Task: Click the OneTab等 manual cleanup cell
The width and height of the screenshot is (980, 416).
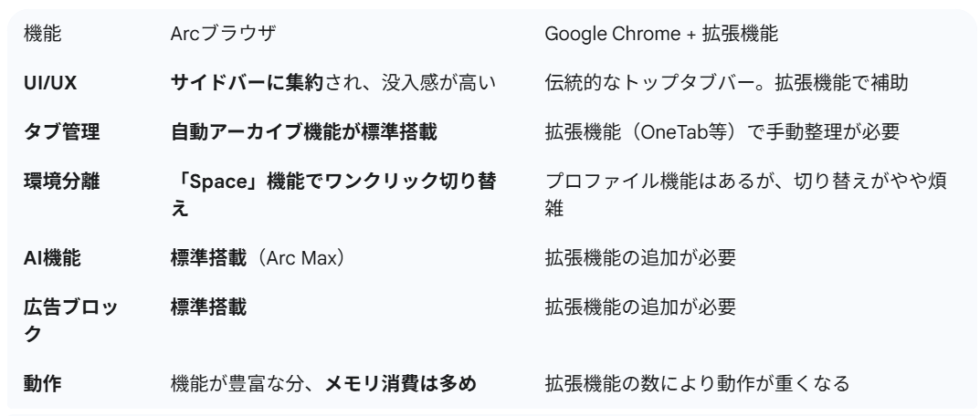Action: [722, 130]
